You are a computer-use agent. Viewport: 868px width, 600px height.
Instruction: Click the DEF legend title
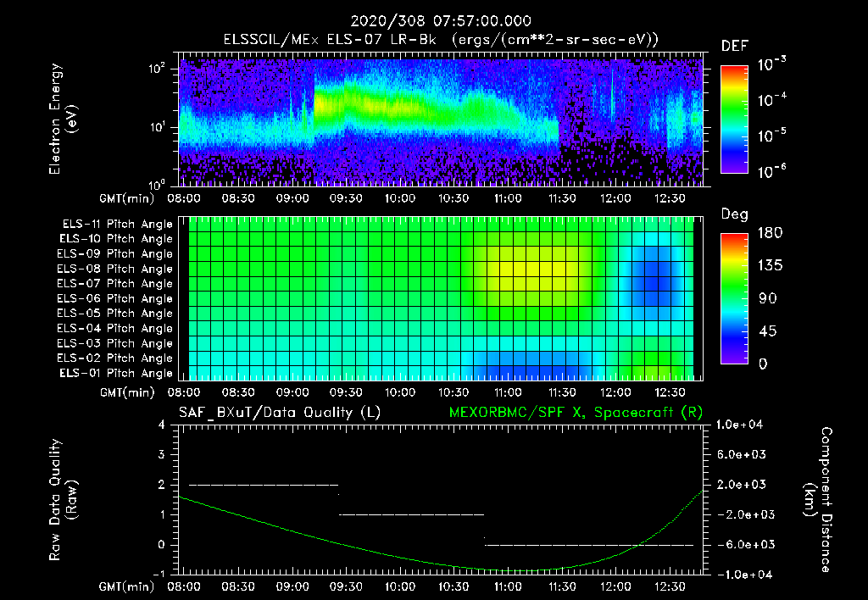[735, 47]
